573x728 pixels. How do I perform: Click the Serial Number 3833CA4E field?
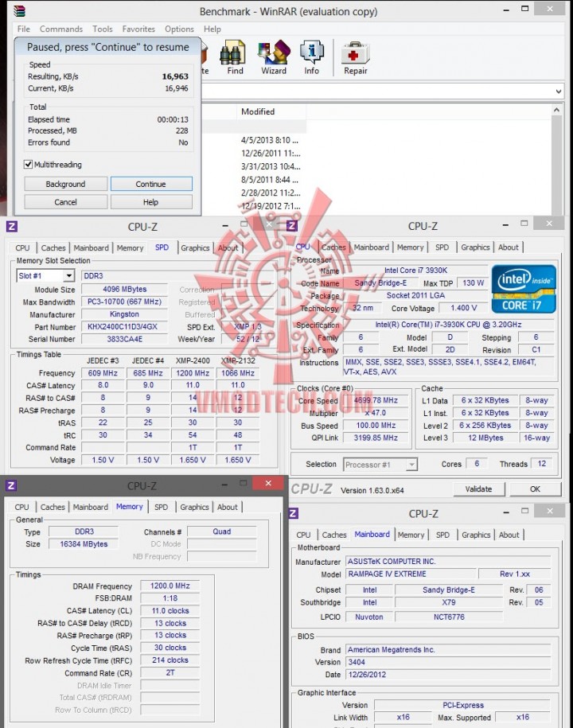[x=124, y=339]
